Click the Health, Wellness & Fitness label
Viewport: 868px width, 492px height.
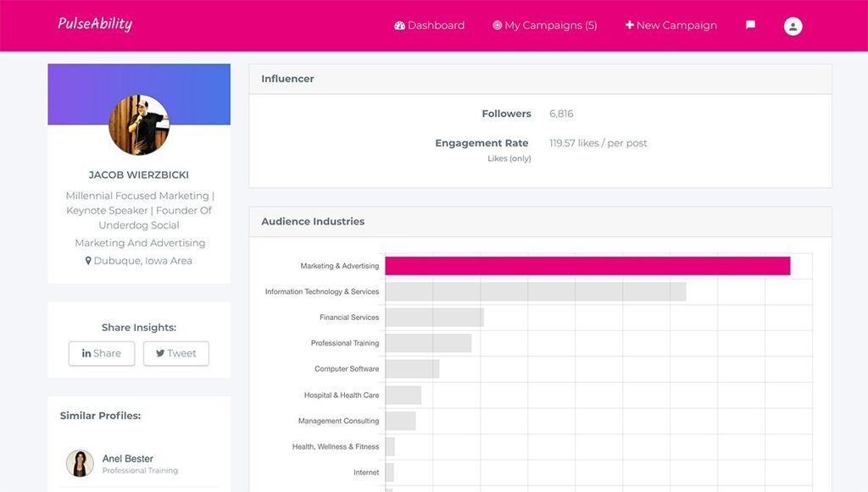click(336, 446)
